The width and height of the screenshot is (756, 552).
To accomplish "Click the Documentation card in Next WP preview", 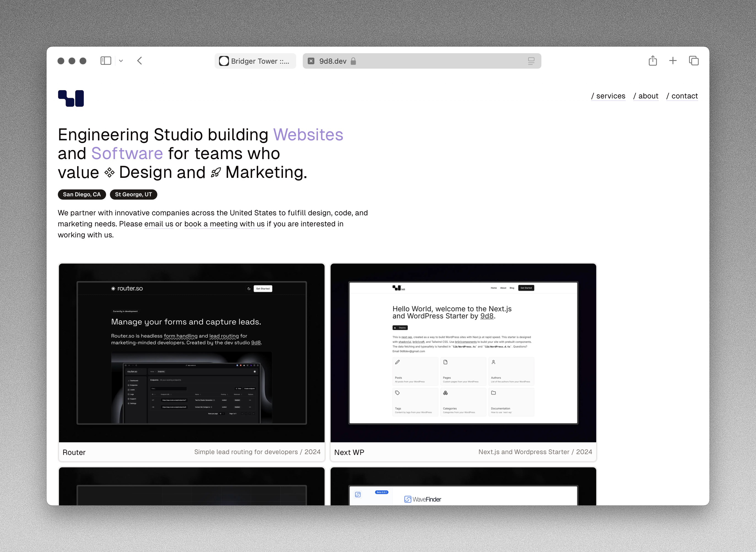I will pyautogui.click(x=511, y=402).
